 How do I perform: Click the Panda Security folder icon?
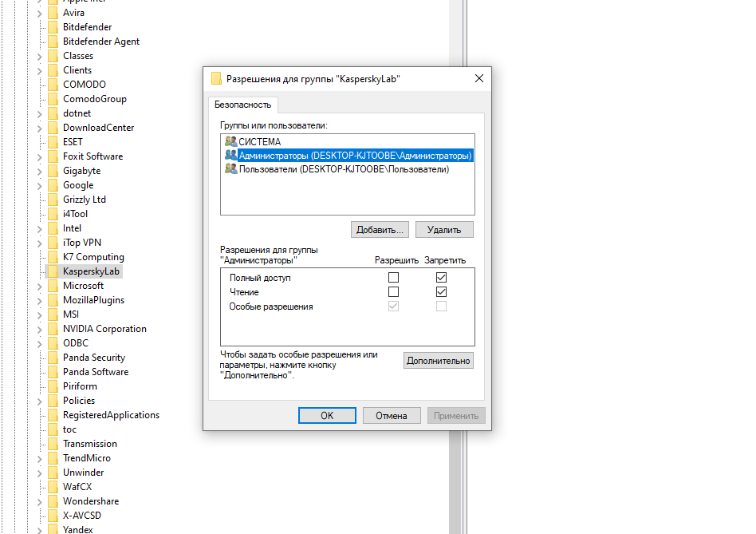click(53, 358)
